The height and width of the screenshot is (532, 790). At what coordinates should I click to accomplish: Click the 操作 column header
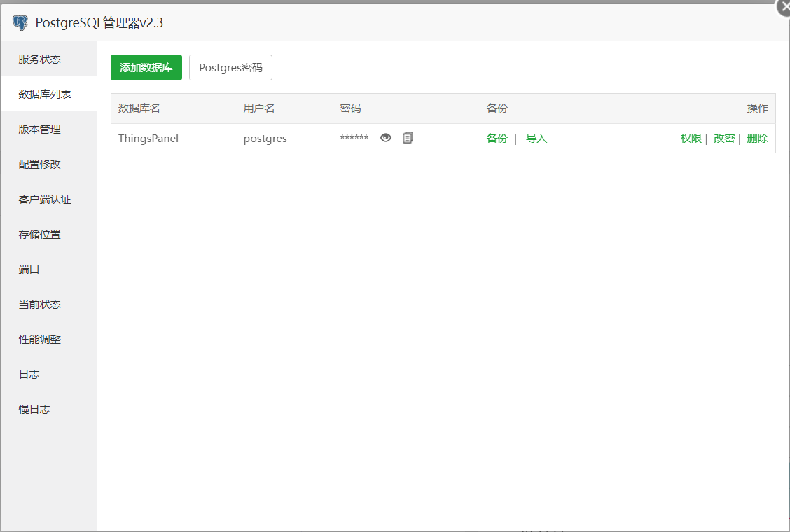pyautogui.click(x=757, y=108)
